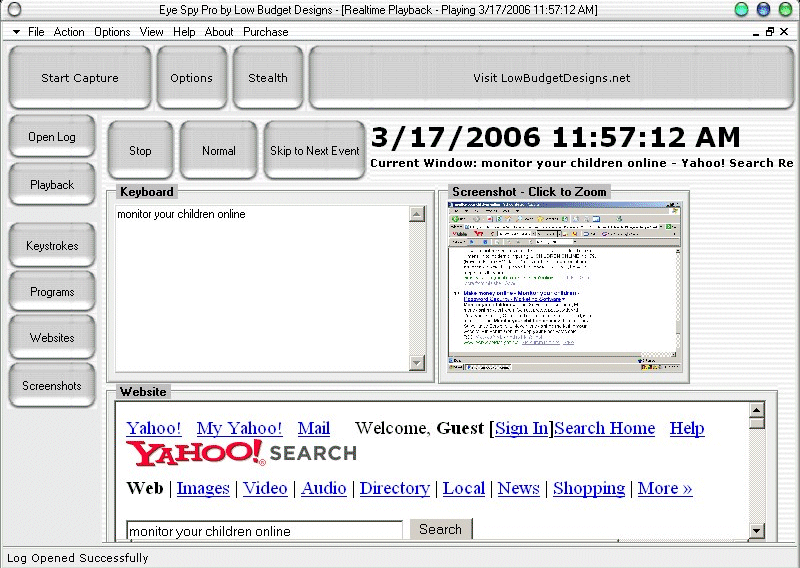This screenshot has height=568, width=800.
Task: Click Keyboard panel scroll up arrow
Action: point(417,214)
